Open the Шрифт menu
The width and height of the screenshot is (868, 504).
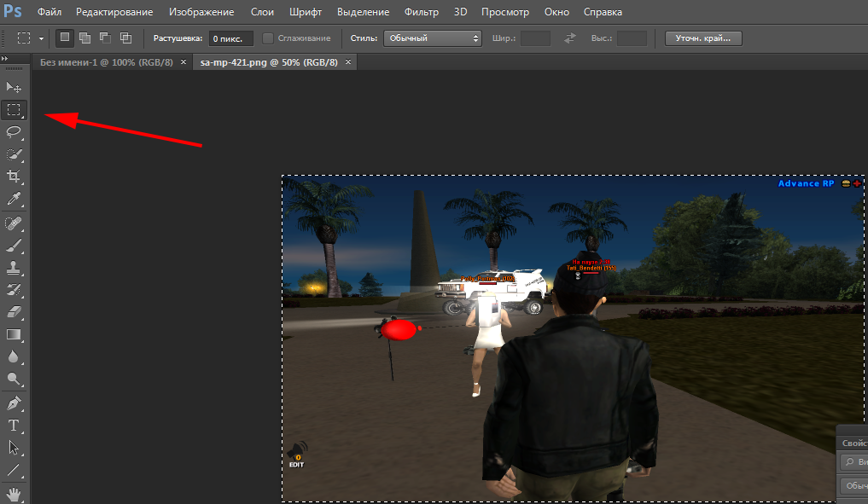click(306, 12)
